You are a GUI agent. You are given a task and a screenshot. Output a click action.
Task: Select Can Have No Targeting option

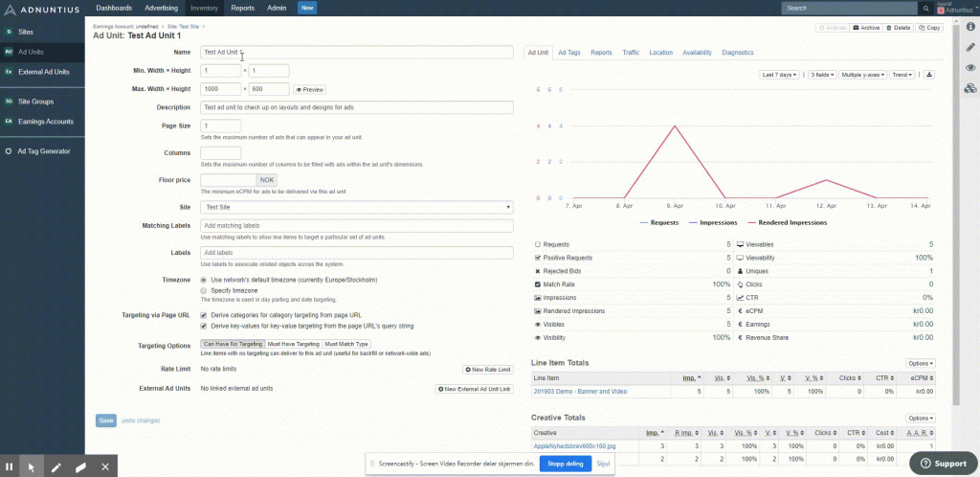[233, 344]
